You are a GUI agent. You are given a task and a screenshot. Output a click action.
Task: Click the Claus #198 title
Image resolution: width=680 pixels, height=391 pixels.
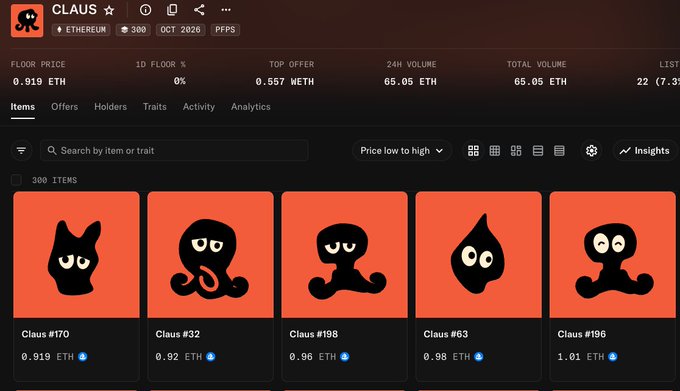click(314, 334)
